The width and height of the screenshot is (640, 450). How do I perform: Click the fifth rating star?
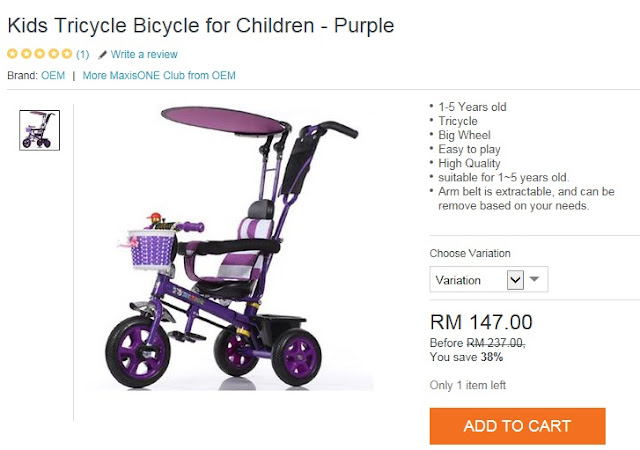click(x=67, y=53)
